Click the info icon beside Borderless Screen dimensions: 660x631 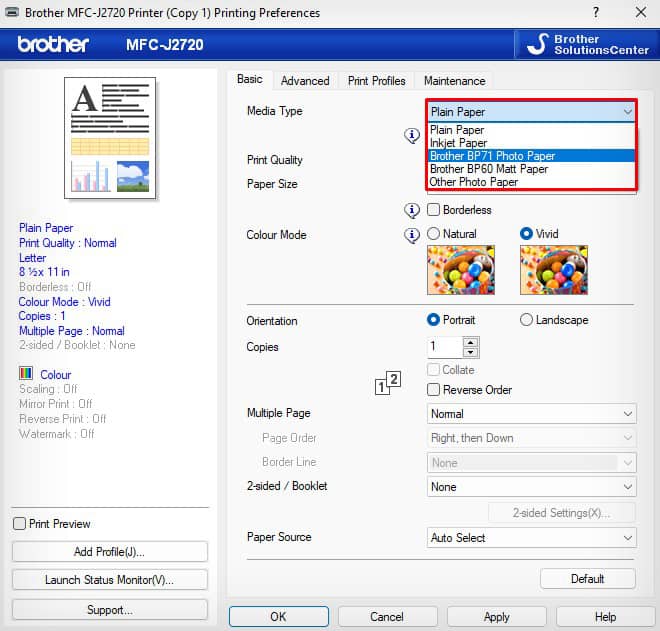(x=412, y=210)
